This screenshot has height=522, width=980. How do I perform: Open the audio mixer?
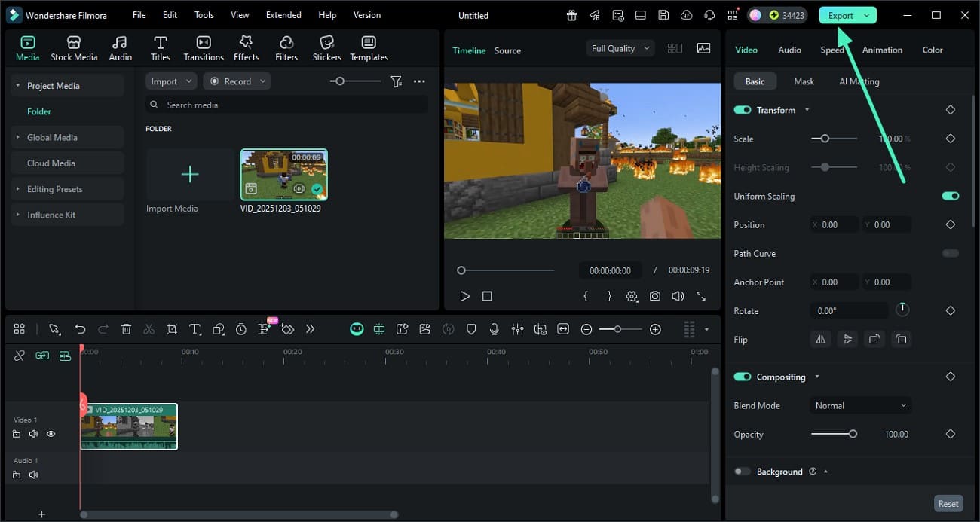click(x=517, y=329)
